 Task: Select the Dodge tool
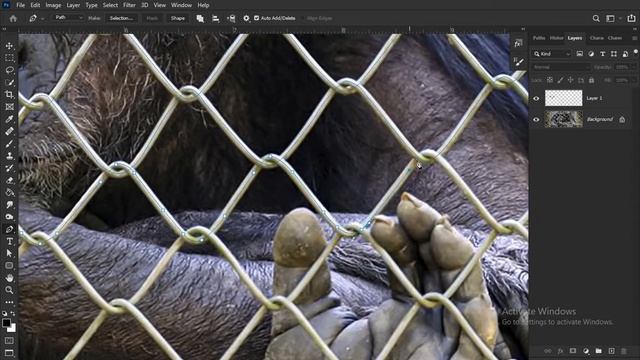9,217
